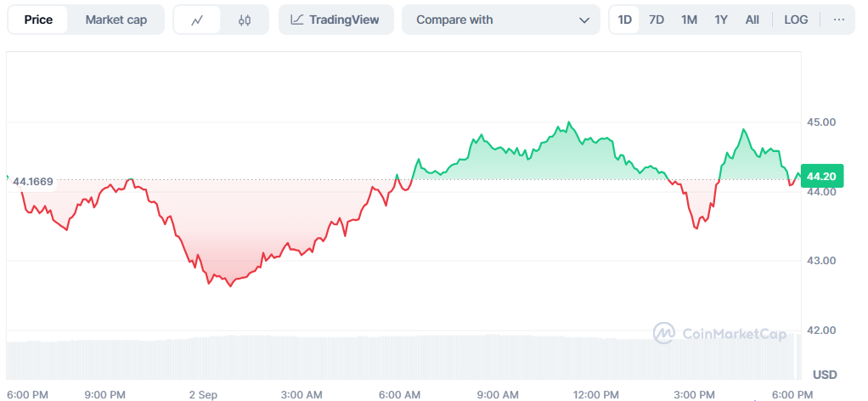Show the 1M time range
This screenshot has width=868, height=401.
pyautogui.click(x=689, y=20)
